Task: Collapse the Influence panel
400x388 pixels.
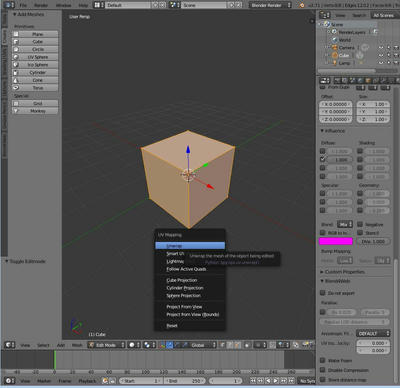Action: 333,131
